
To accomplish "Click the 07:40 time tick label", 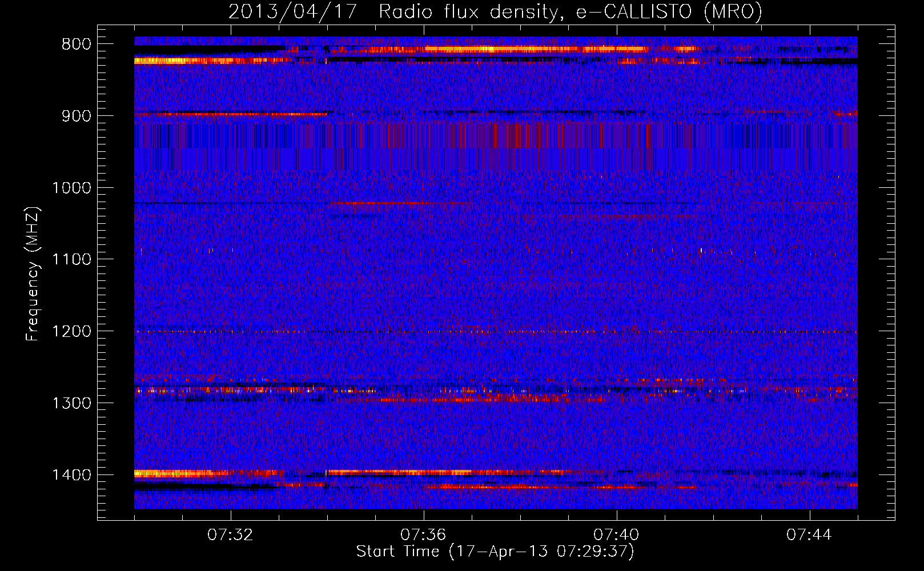I will click(616, 535).
